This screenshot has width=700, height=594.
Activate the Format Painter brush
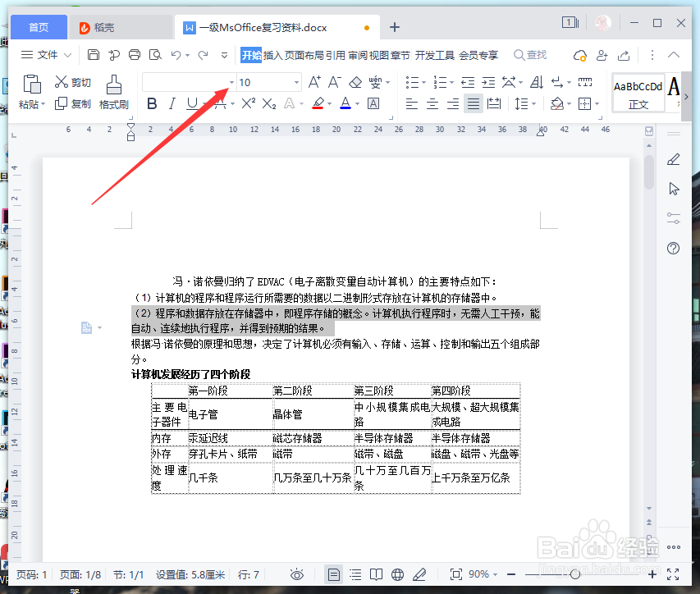[x=114, y=92]
